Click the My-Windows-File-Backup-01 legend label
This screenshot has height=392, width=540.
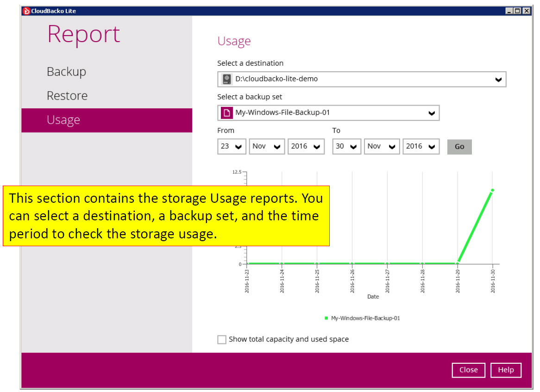[x=365, y=318]
